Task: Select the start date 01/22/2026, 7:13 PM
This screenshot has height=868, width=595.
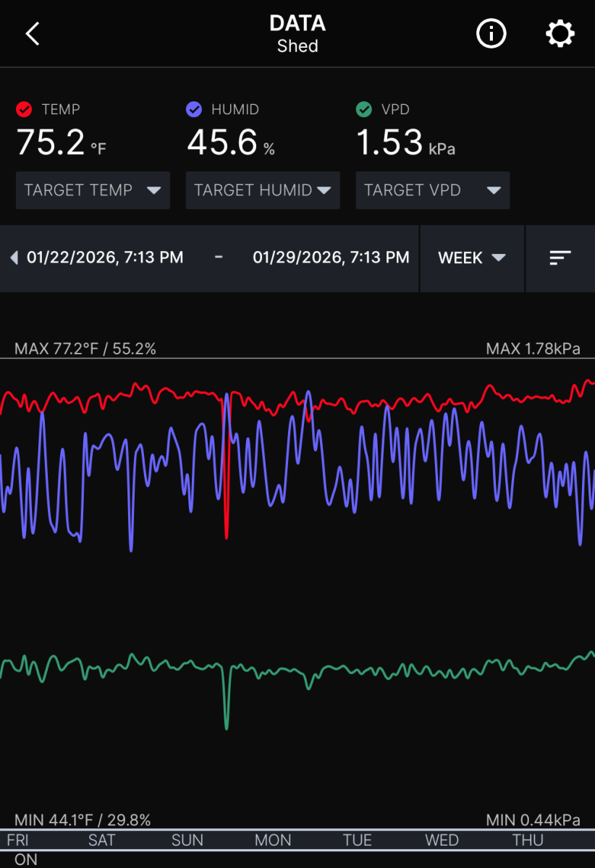Action: tap(105, 258)
